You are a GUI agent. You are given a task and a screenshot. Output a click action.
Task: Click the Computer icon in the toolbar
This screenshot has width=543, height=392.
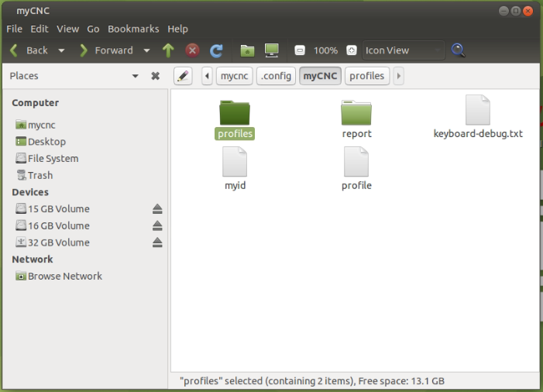[271, 50]
